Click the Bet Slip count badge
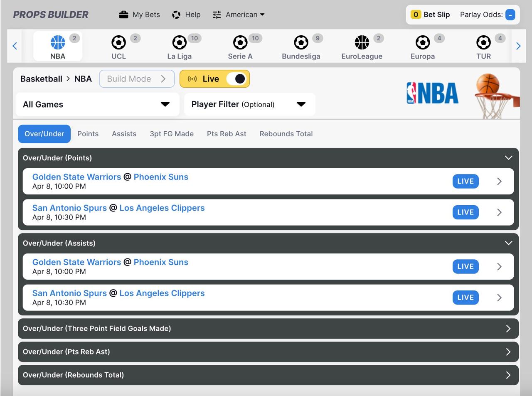 pyautogui.click(x=415, y=15)
